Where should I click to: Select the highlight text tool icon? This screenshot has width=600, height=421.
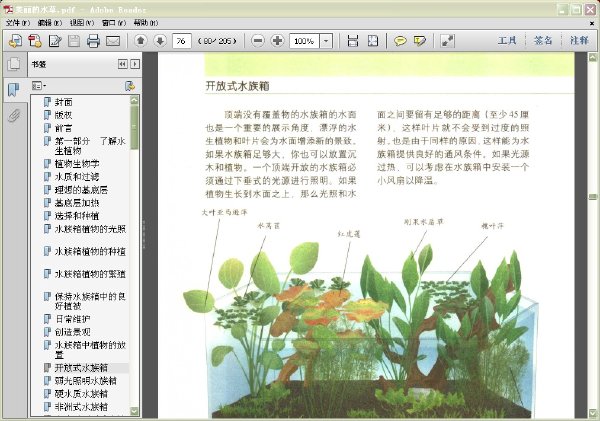pos(419,41)
